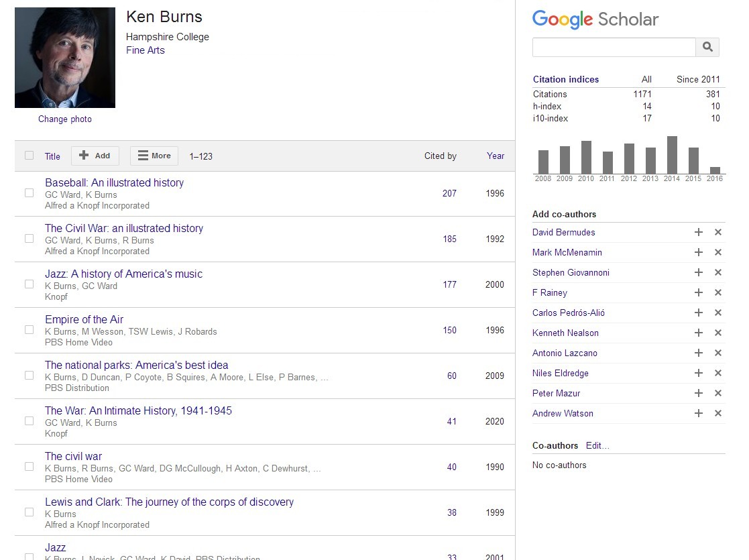749x560 pixels.
Task: Open David Bermudes profile link
Action: [564, 232]
